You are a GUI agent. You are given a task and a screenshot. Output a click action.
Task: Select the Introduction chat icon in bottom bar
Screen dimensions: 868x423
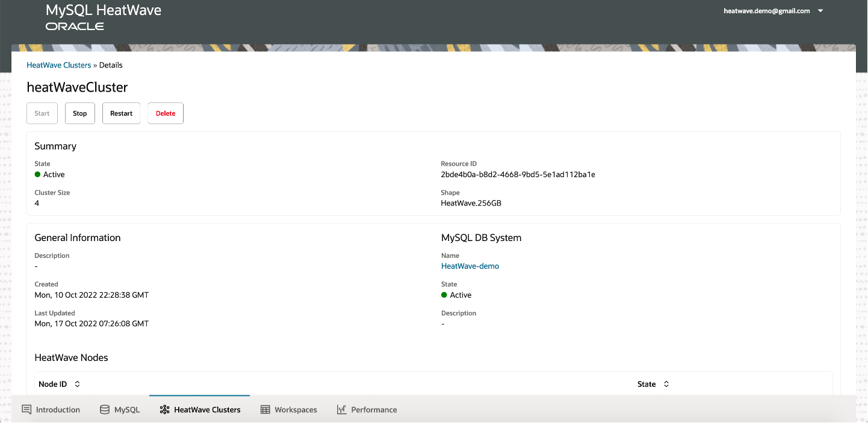(x=26, y=409)
